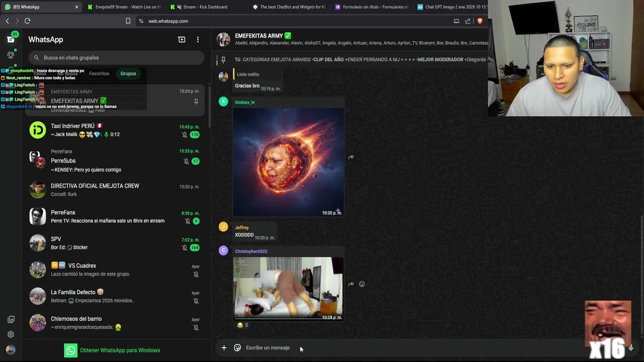The height and width of the screenshot is (362, 644).
Task: Open the emoji sticker picker icon
Action: pyautogui.click(x=237, y=347)
